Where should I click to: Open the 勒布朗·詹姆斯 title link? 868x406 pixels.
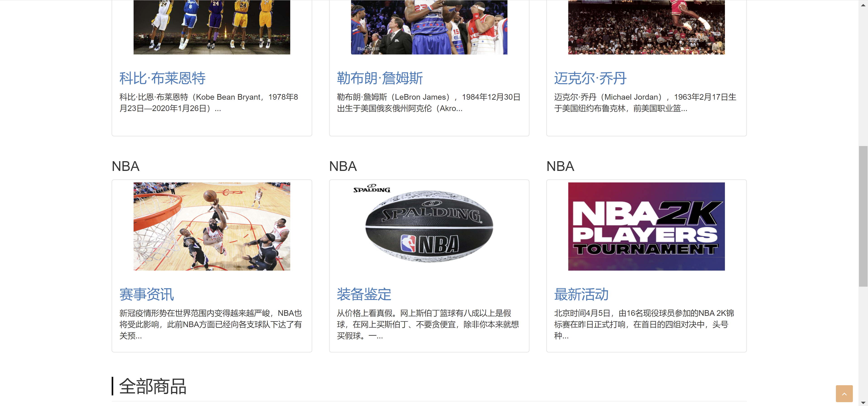(x=380, y=78)
